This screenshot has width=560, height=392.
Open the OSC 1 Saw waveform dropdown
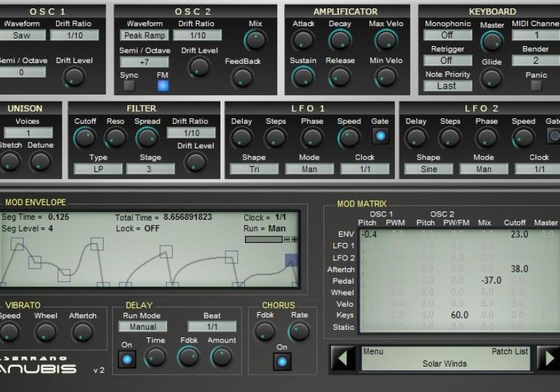22,35
